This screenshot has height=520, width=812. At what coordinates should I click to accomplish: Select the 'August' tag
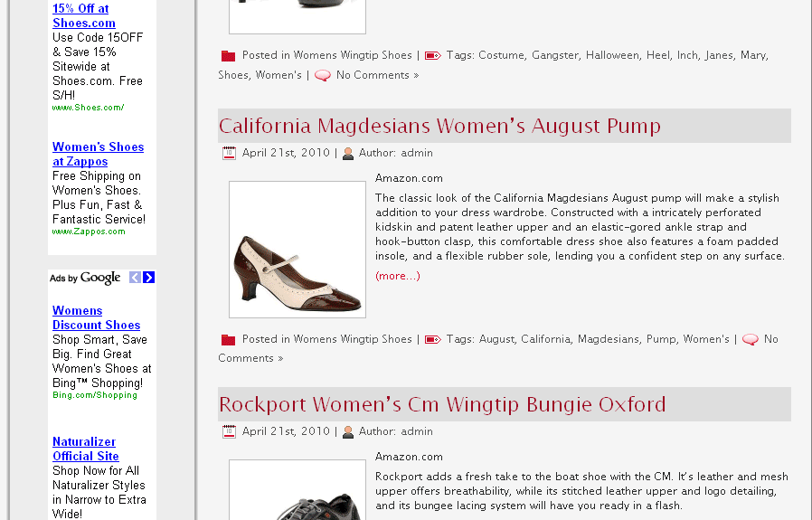pyautogui.click(x=496, y=339)
